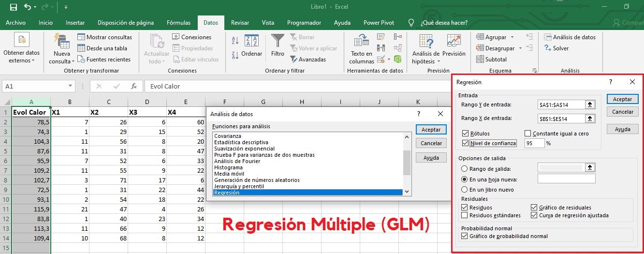The height and width of the screenshot is (254, 644).
Task: Expand the Agrupar dropdown arrow
Action: pos(512,37)
